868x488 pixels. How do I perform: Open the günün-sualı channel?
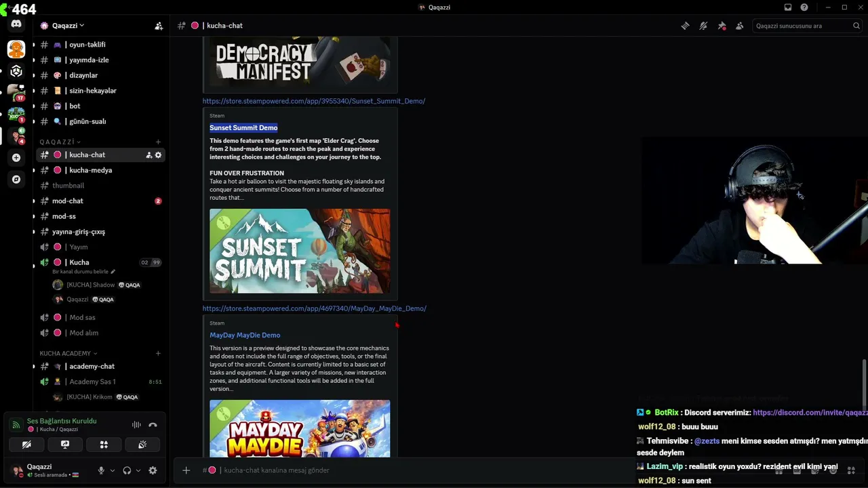point(100,121)
